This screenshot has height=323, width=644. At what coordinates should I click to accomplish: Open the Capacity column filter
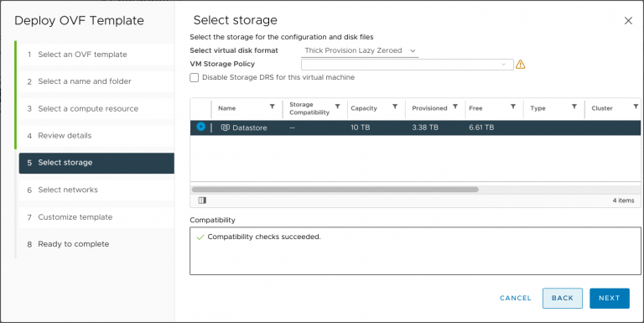(395, 107)
